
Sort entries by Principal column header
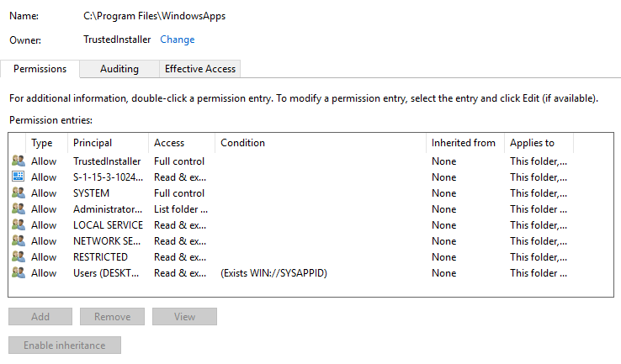click(x=108, y=143)
